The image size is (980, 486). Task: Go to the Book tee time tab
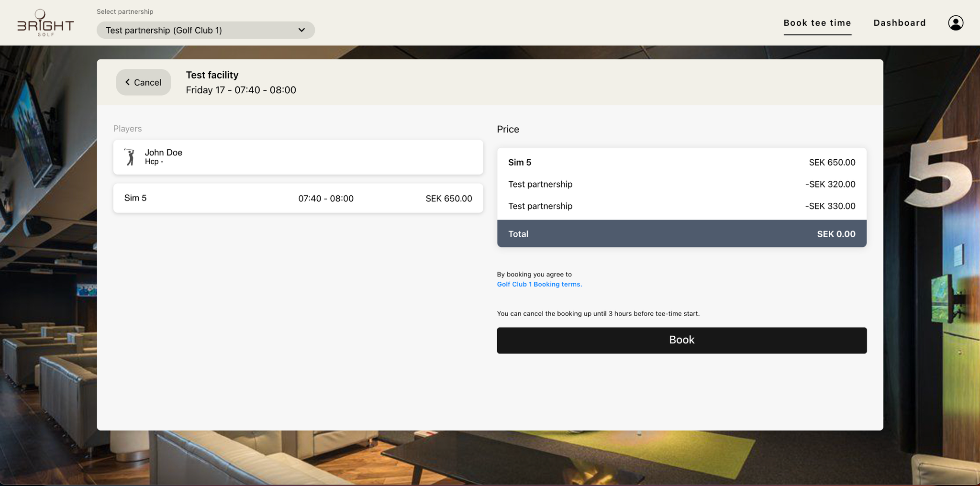click(817, 23)
